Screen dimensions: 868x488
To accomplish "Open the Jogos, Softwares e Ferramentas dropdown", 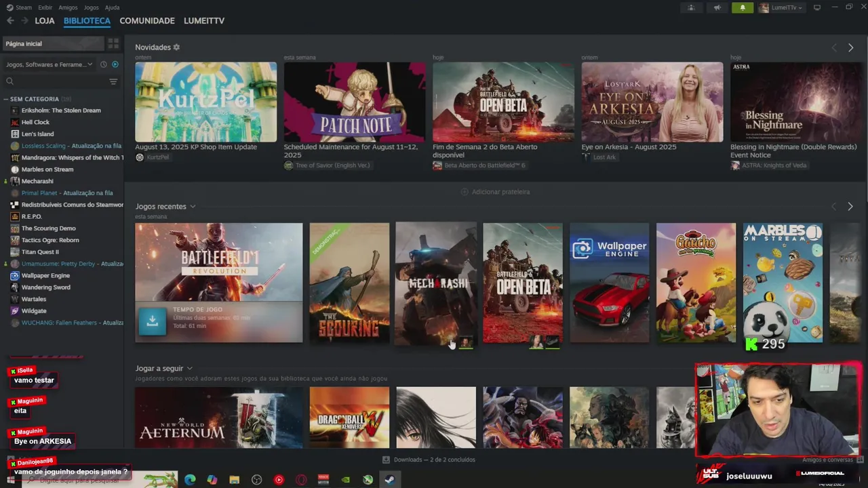I will pyautogui.click(x=49, y=64).
